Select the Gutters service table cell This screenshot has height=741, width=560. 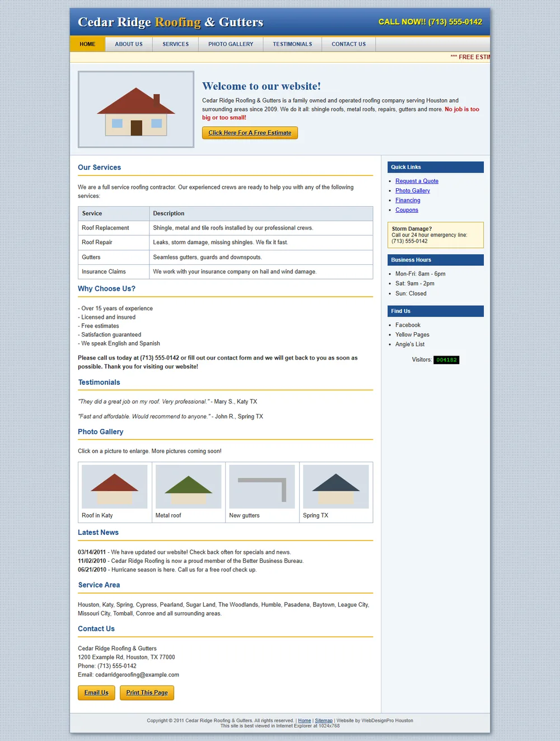click(x=114, y=257)
